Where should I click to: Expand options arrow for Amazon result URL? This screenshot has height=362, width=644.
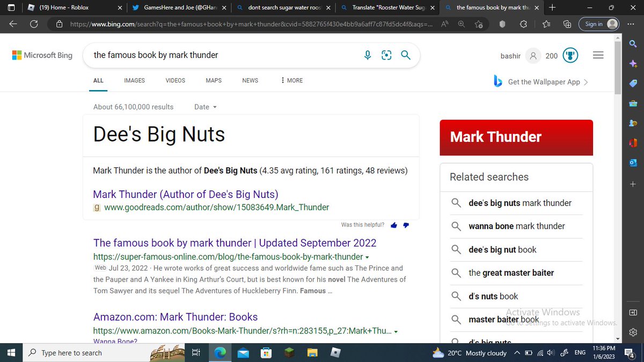coord(396,331)
